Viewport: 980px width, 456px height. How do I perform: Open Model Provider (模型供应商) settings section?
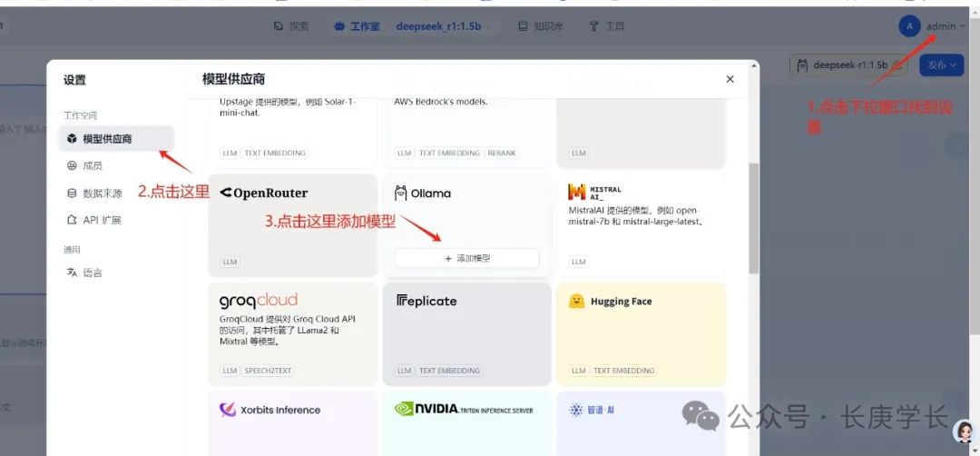pos(116,139)
